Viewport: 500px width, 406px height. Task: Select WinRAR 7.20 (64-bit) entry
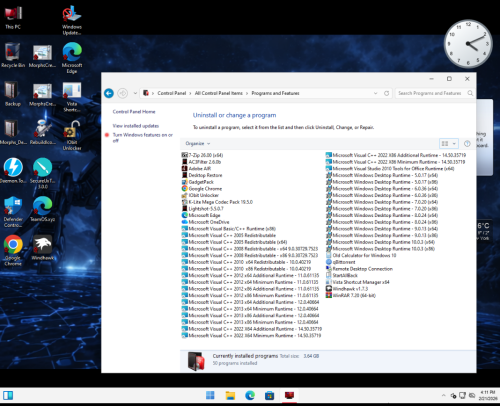click(x=351, y=295)
